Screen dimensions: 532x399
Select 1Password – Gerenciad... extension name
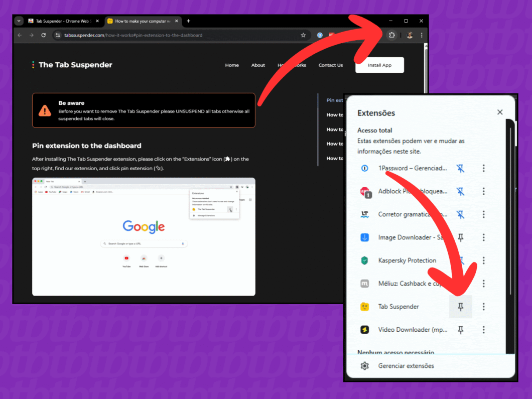[x=413, y=168]
